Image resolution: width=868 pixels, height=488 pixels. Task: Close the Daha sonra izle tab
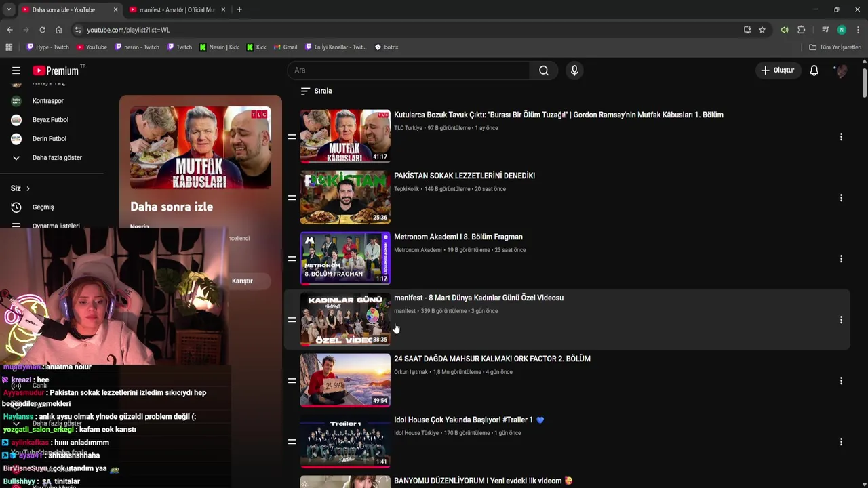click(115, 9)
